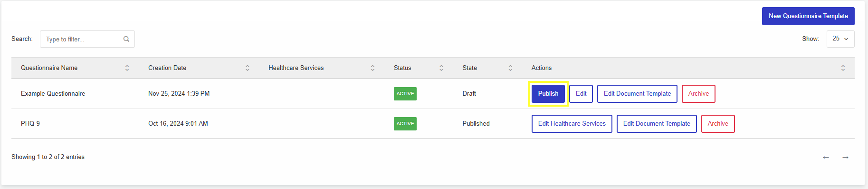Viewport: 868px width, 189px height.
Task: Edit Document Template for Example Questionnaire
Action: (637, 94)
